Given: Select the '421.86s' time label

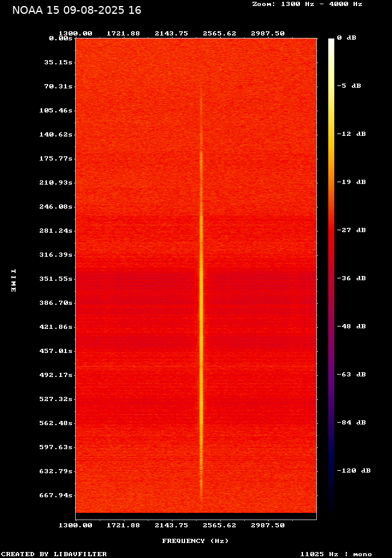Looking at the screenshot, I should (x=56, y=327).
